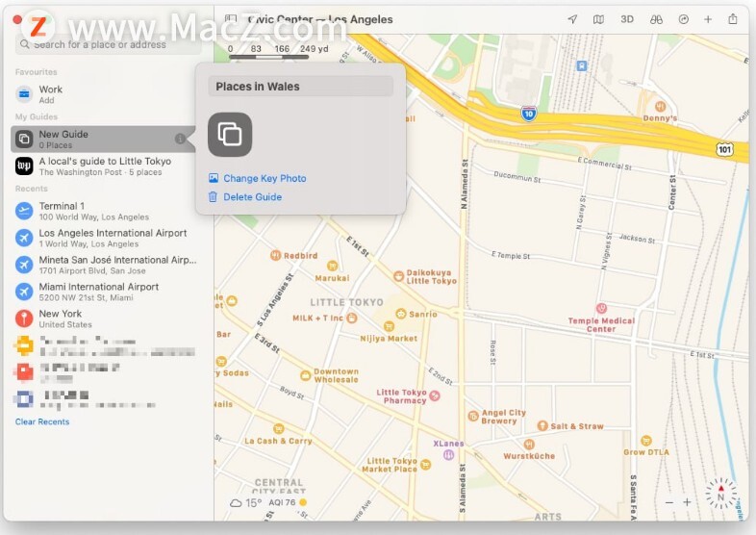
Task: Toggle the 3D map view
Action: (627, 19)
